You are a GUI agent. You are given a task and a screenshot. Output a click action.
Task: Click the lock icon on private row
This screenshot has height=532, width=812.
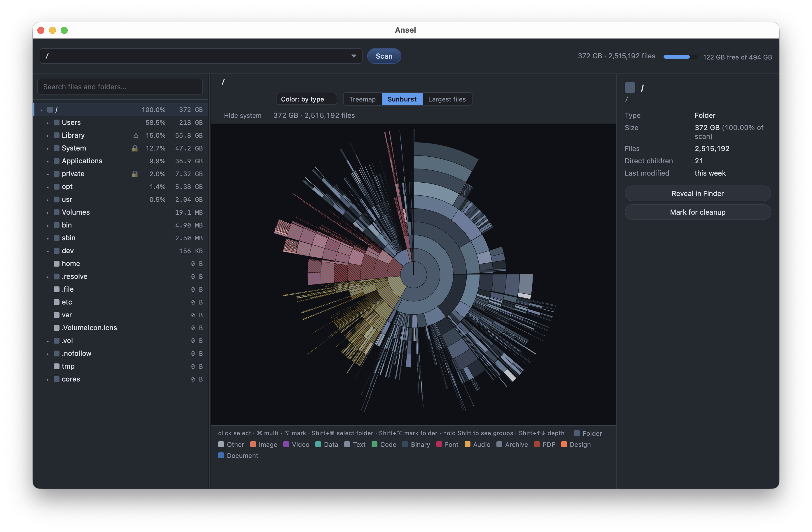pyautogui.click(x=135, y=174)
